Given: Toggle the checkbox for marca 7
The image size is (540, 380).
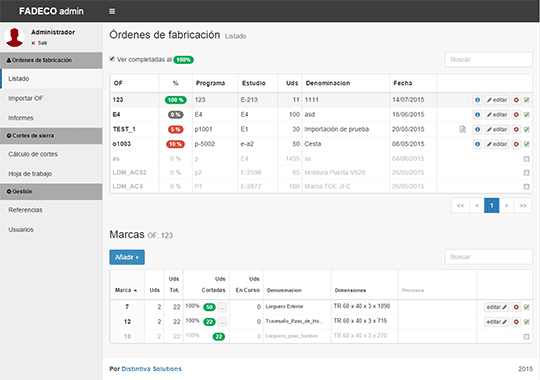Looking at the screenshot, I should pyautogui.click(x=527, y=307).
